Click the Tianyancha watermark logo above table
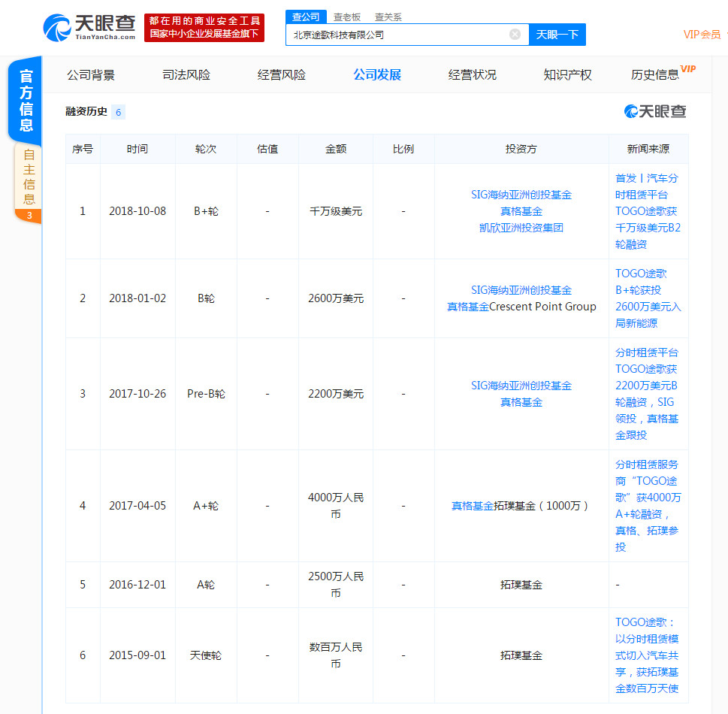 (655, 112)
